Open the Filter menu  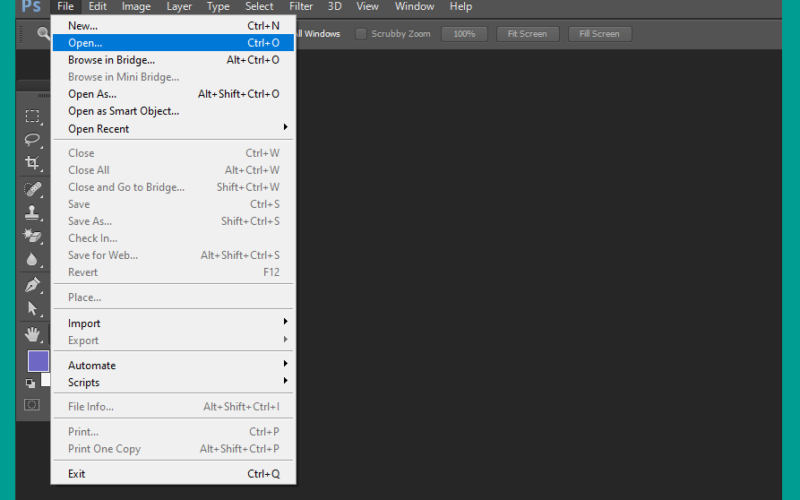301,7
